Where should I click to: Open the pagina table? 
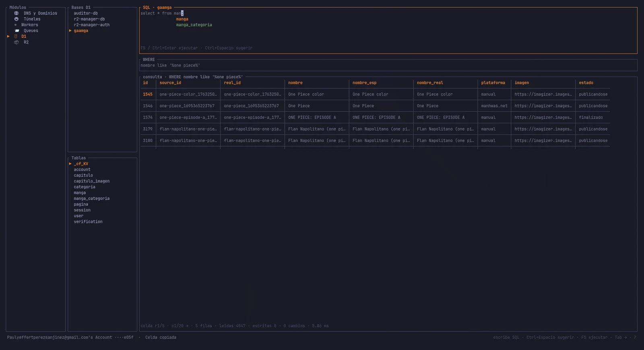point(80,204)
